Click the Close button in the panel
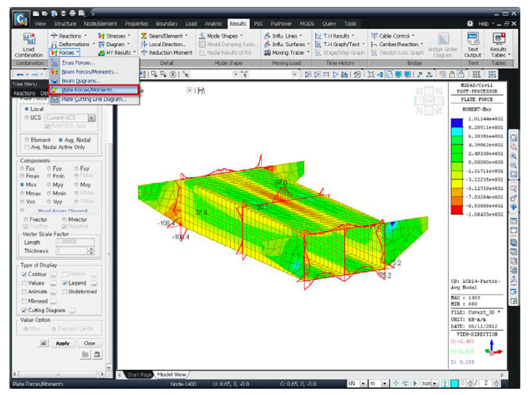Screen dimensions: 532x395 [89, 343]
